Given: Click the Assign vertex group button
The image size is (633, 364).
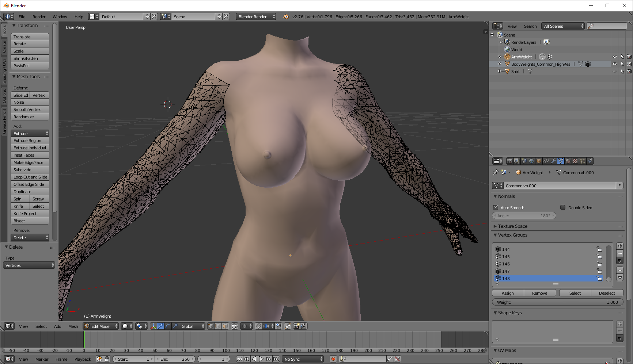Looking at the screenshot, I should pyautogui.click(x=508, y=293).
